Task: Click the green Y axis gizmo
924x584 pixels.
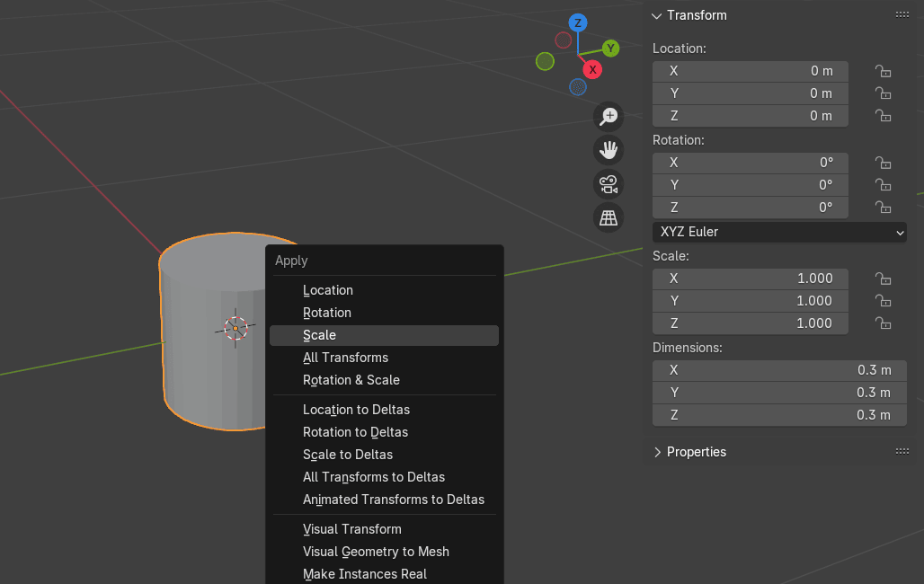Action: point(610,49)
